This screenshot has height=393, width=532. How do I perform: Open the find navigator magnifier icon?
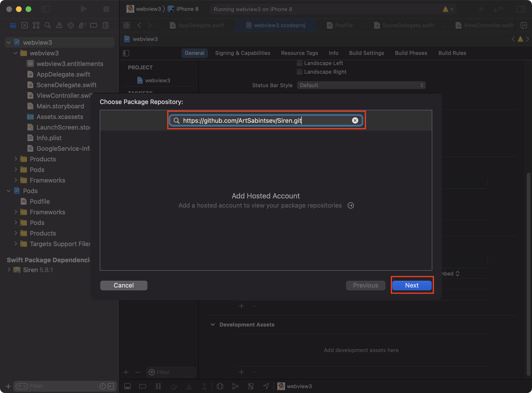pyautogui.click(x=48, y=25)
